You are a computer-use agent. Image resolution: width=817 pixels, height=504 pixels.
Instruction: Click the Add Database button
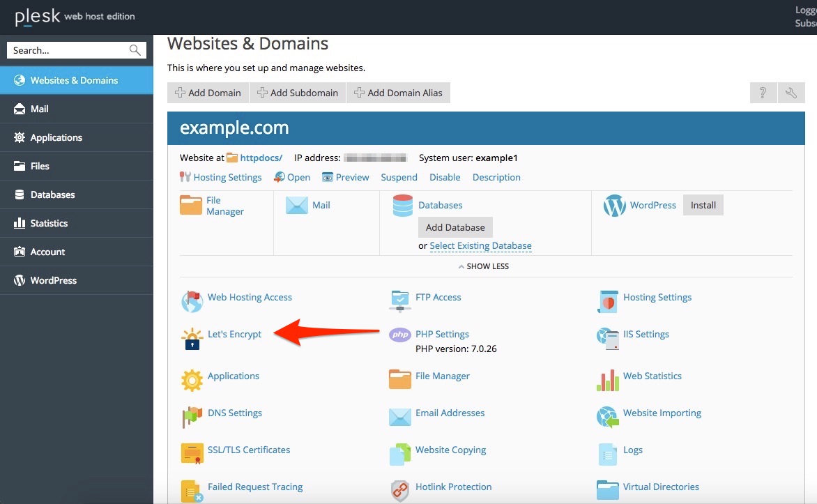coord(455,227)
